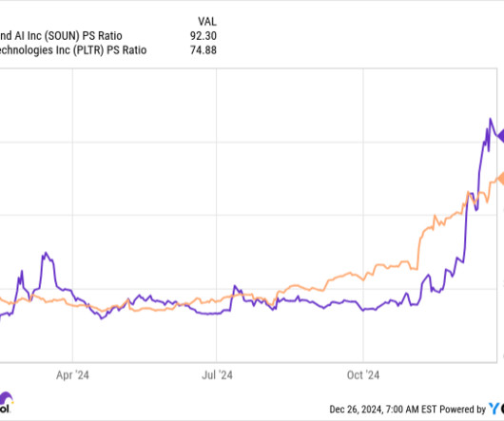Click the PLTR PS Ratio legend label
Screen dimensions: 504x421
tap(73, 50)
